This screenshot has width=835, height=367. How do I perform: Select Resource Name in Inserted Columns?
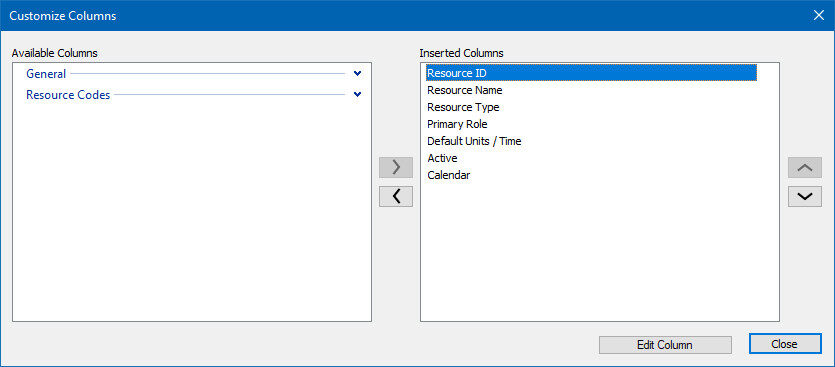(464, 90)
